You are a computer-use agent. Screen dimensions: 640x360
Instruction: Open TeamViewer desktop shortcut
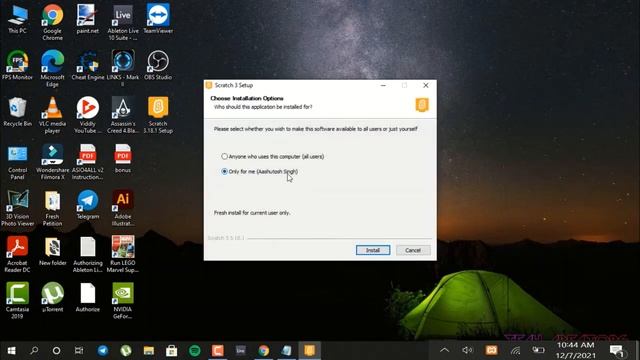coord(158,19)
